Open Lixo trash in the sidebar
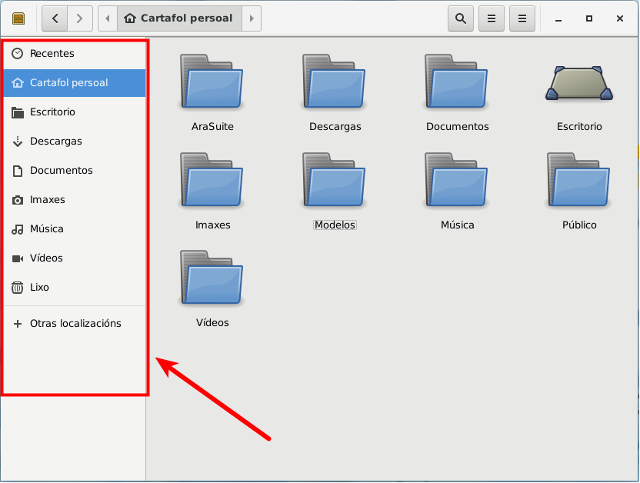Screen dimensions: 640x483 pos(40,287)
